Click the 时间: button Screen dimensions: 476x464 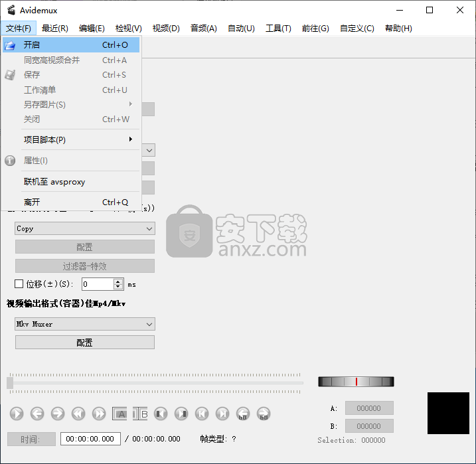coord(31,439)
